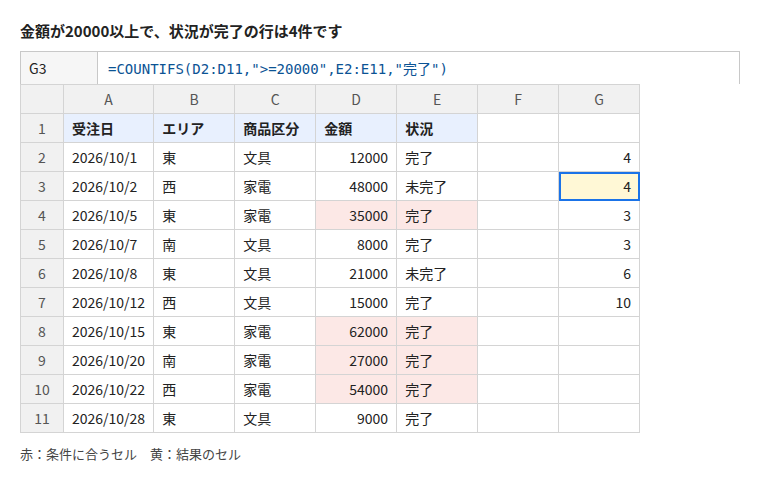Click 文具 category cell in row 11
The image size is (760, 477).
pos(275,418)
